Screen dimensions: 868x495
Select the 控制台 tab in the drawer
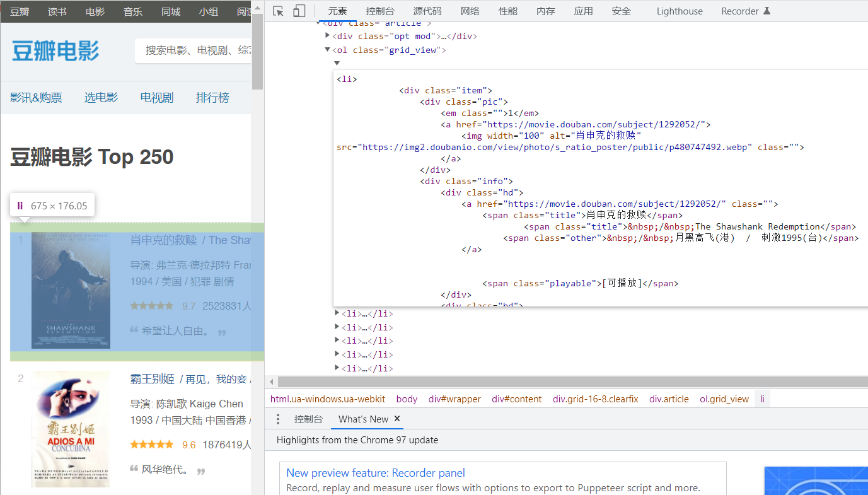click(308, 419)
